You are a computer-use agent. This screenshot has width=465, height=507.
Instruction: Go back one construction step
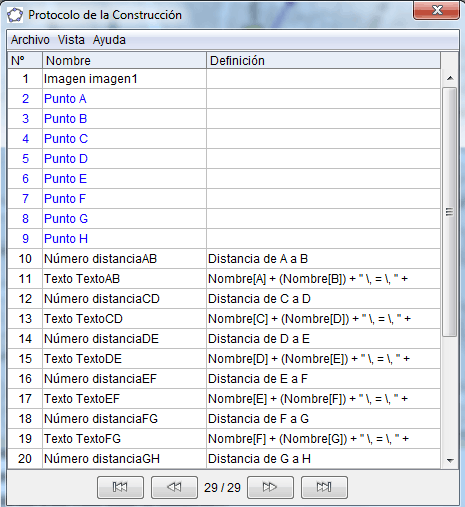[174, 487]
